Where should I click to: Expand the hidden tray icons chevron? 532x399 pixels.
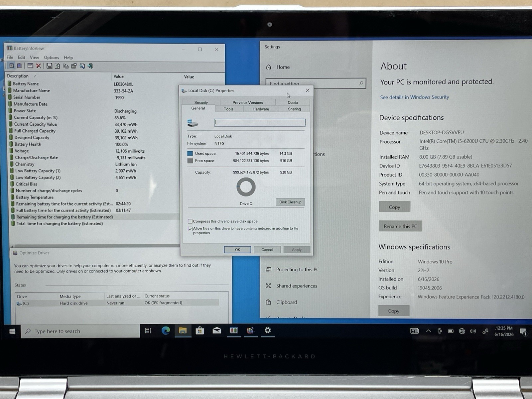[429, 331]
